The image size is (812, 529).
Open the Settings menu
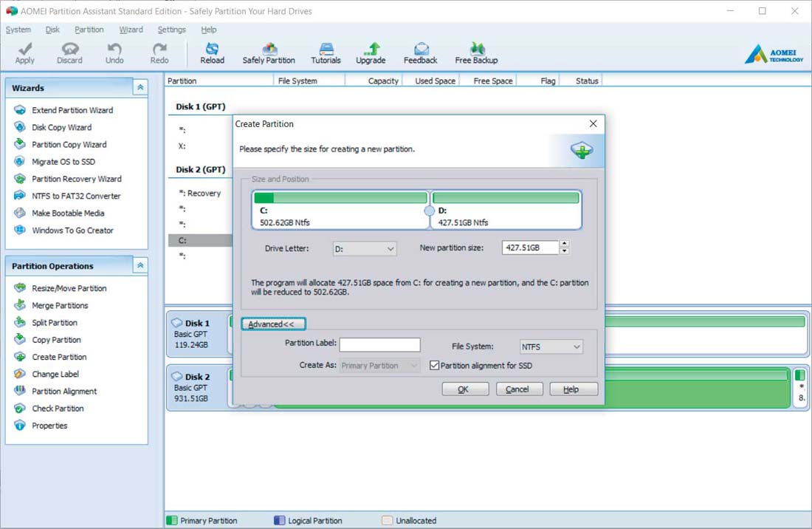[172, 30]
